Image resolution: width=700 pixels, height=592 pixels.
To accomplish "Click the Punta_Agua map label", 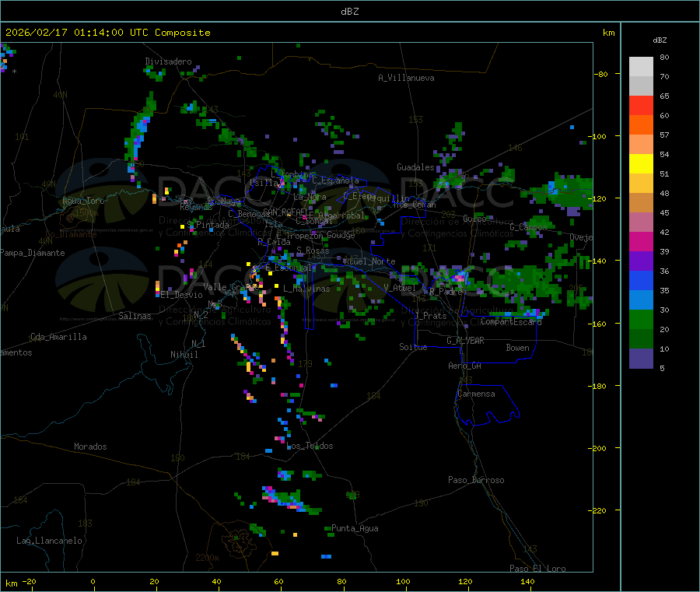I will point(355,528).
